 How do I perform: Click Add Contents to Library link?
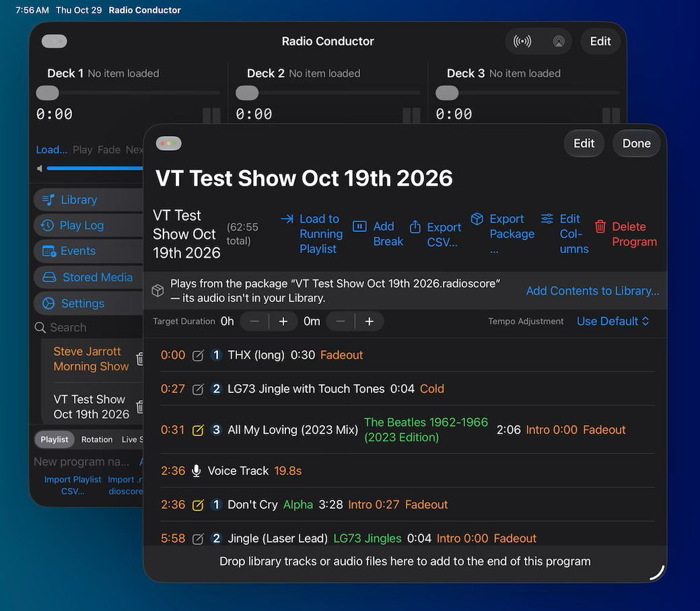(592, 291)
